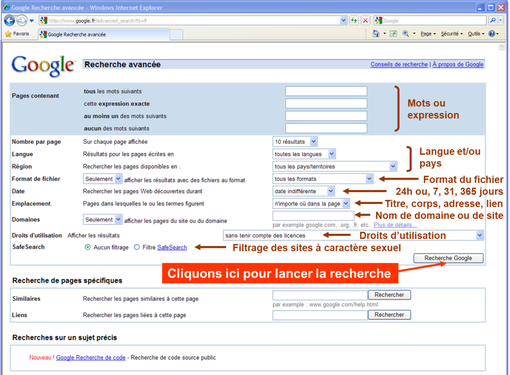
Task: Select the 'Aucun filtrage' radio button
Action: coord(87,247)
